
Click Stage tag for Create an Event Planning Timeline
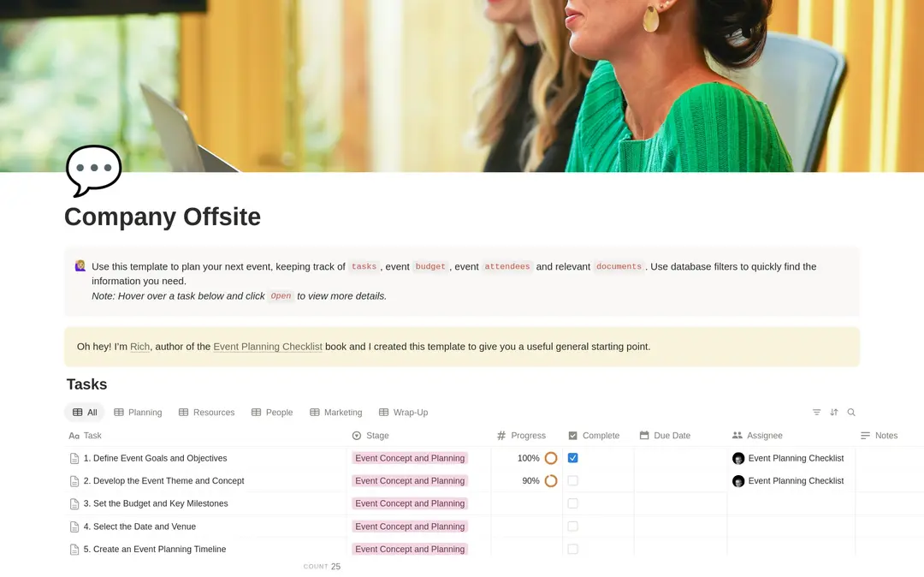click(410, 549)
